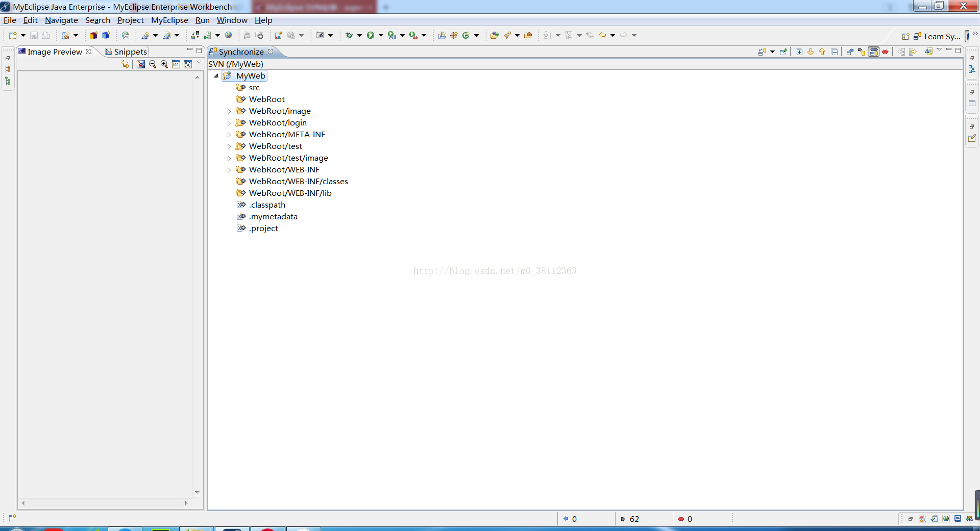Close the Synchronize tab

[271, 52]
